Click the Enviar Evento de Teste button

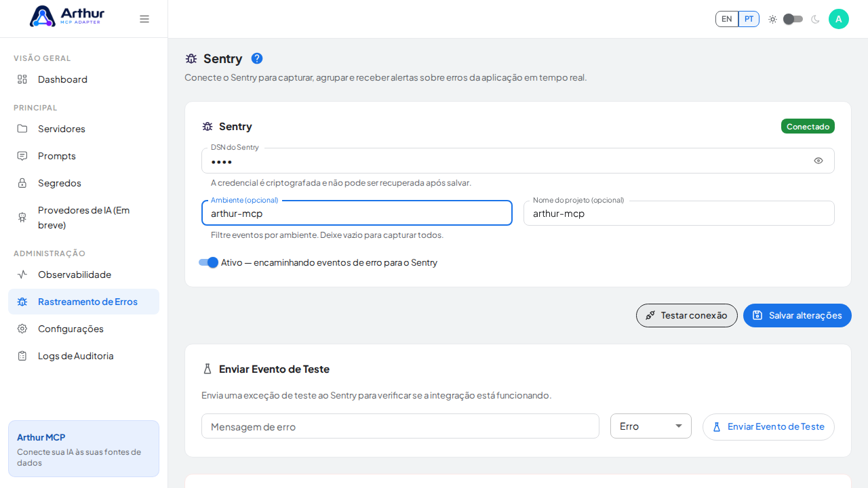(x=768, y=427)
